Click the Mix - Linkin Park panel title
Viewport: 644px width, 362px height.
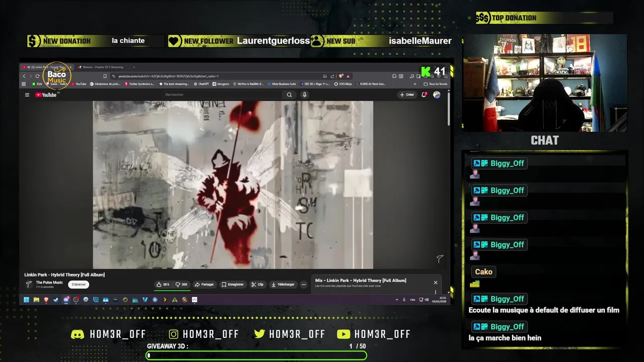(361, 281)
